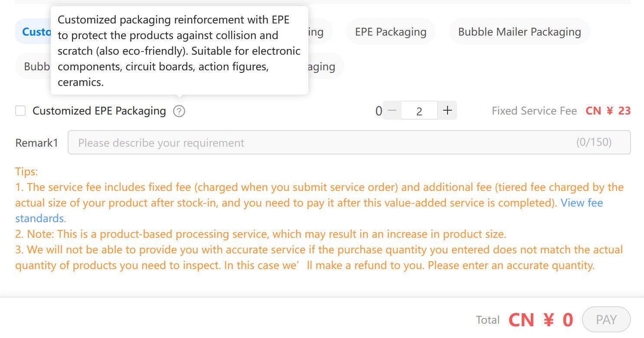This screenshot has height=338, width=644.
Task: Click the orange Tips heading text
Action: coord(26,171)
